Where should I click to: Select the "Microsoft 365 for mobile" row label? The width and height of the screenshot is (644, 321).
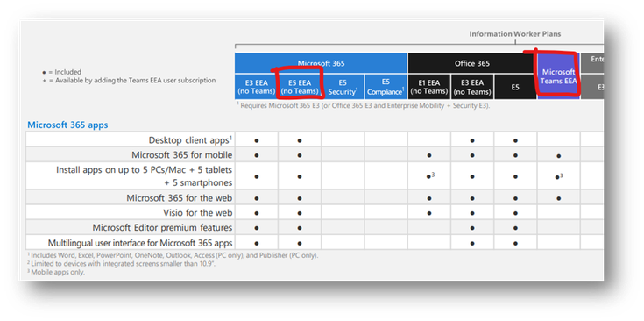click(x=182, y=155)
